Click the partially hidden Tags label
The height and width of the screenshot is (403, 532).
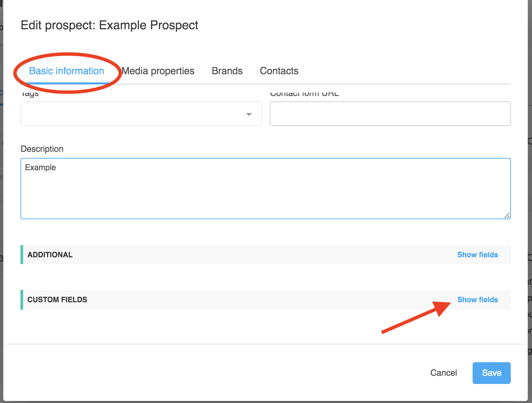tap(30, 94)
